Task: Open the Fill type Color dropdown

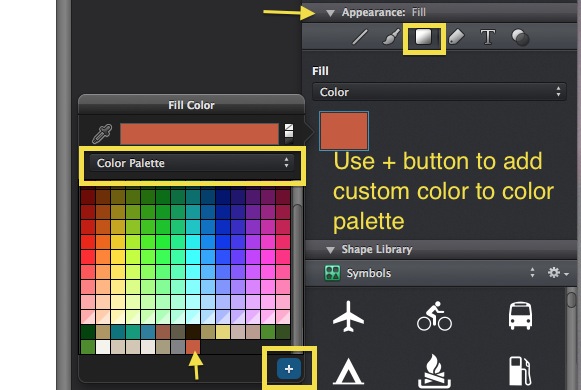Action: click(x=439, y=92)
